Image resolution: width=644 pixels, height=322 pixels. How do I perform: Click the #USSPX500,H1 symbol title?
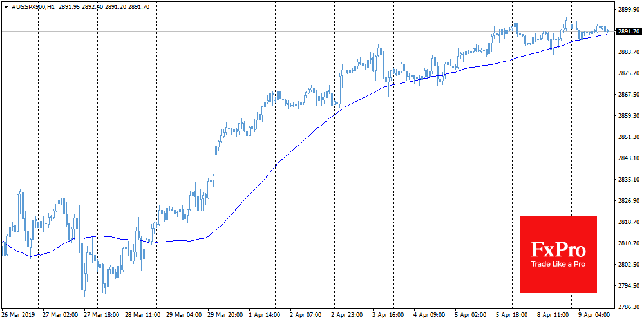(32, 6)
